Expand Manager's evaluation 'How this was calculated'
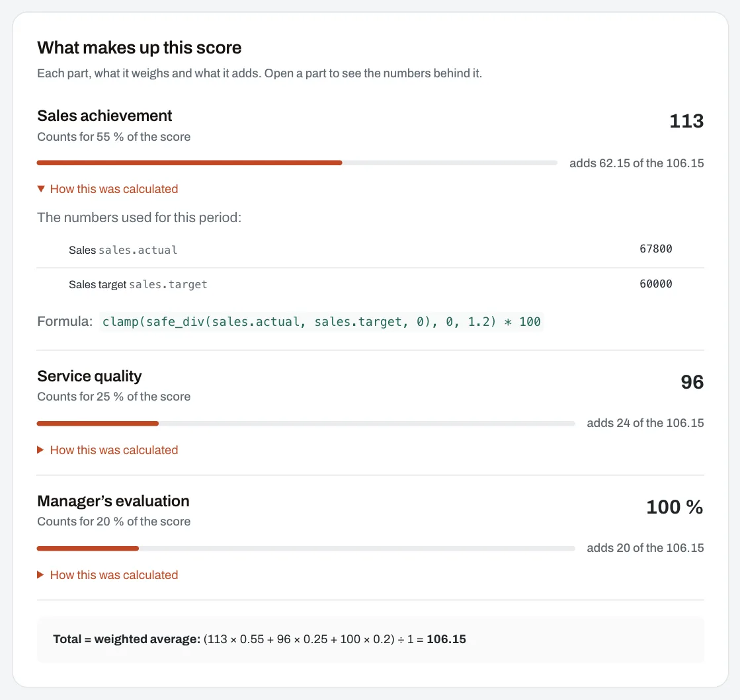740x700 pixels. point(108,575)
